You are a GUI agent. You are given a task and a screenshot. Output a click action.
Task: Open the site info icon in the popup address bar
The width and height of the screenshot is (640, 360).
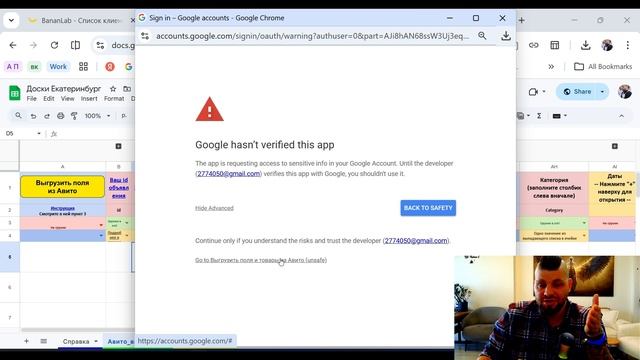(145, 36)
